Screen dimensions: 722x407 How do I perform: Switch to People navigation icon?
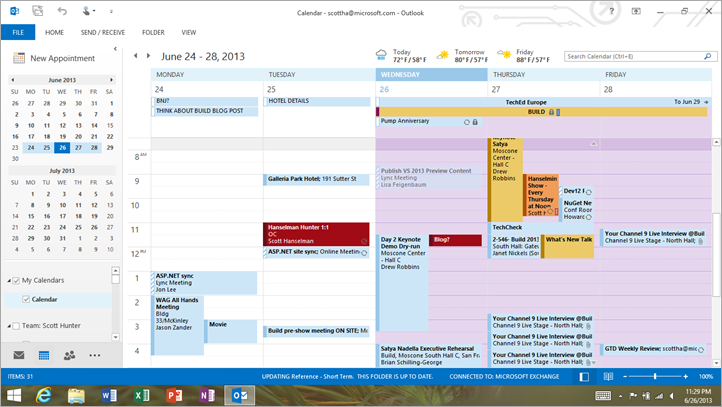click(70, 355)
